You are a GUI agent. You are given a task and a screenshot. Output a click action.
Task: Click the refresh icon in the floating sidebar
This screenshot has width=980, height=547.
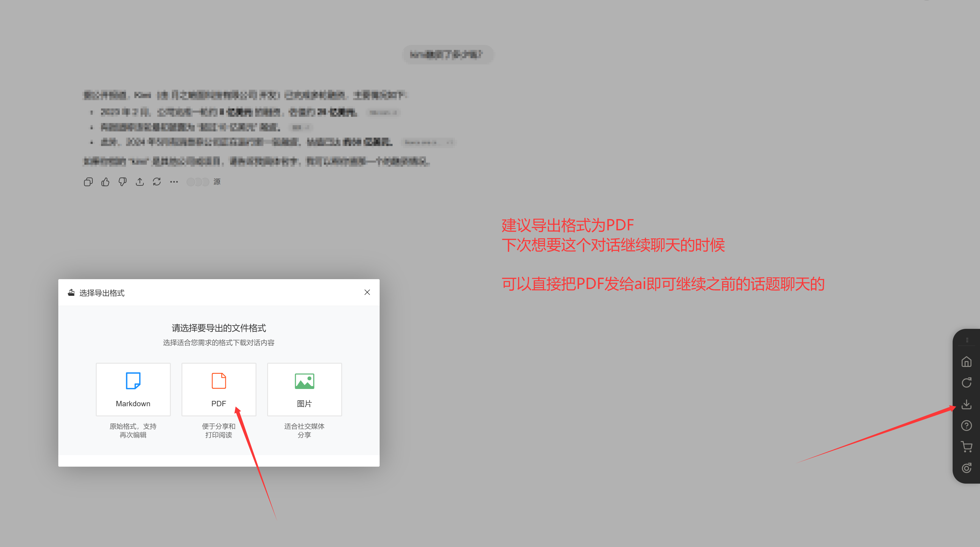966,382
